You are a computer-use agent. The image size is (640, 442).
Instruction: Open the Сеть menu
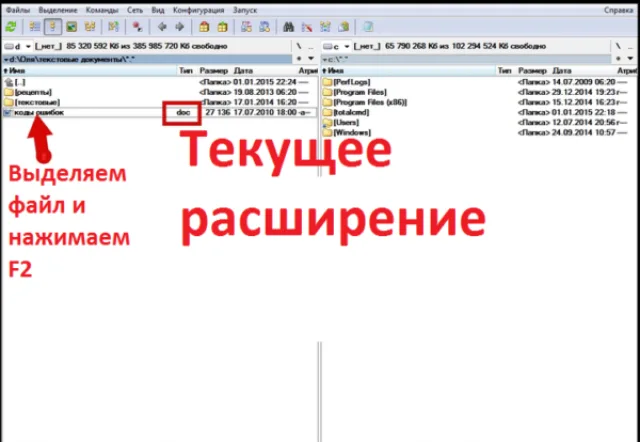(x=135, y=10)
